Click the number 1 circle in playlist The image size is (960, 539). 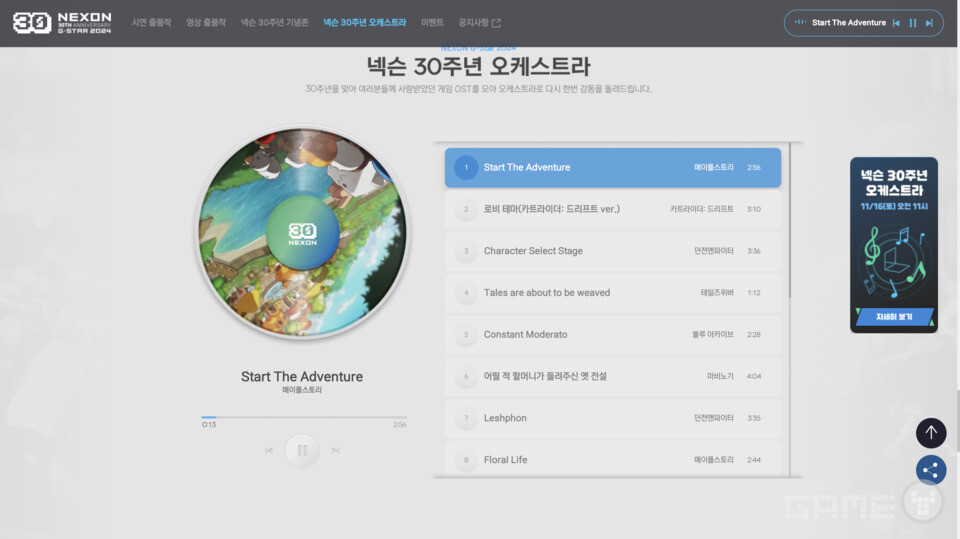[466, 167]
